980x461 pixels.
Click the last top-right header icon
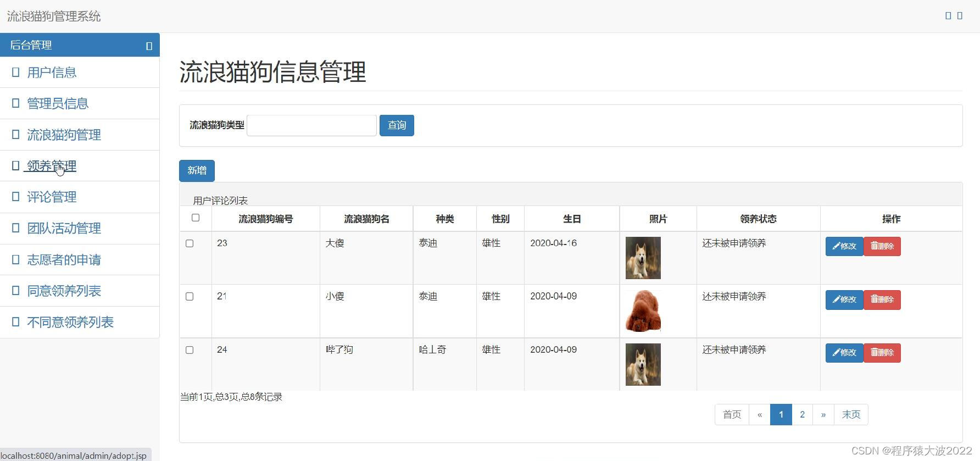(960, 16)
